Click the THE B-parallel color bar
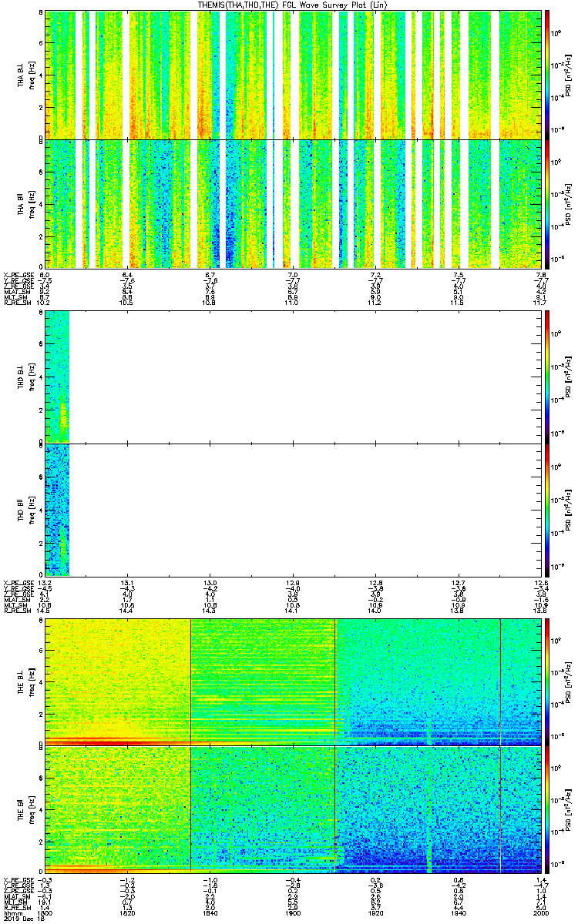The image size is (578, 924). click(548, 810)
